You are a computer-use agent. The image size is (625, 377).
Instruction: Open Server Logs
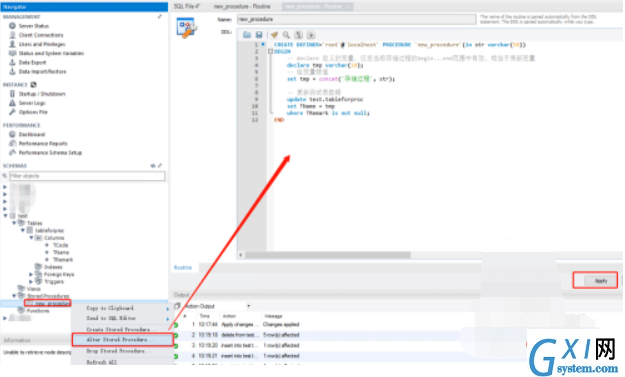pyautogui.click(x=32, y=103)
